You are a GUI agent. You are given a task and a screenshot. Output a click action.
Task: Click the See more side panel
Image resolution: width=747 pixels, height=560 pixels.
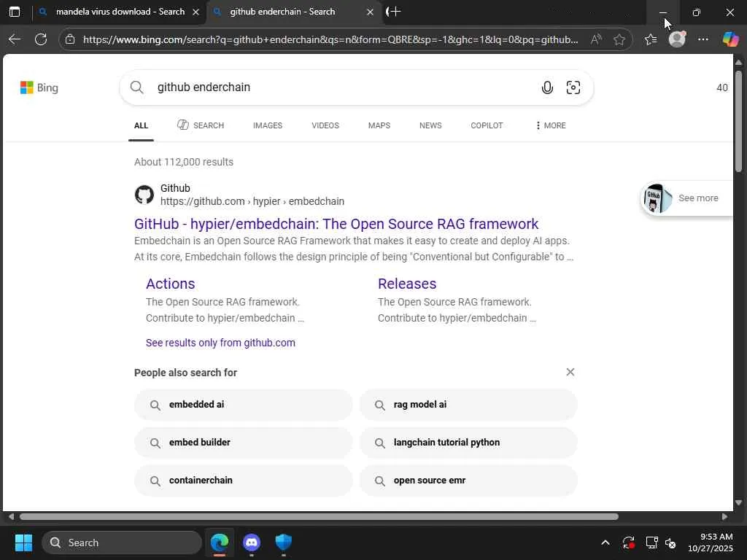(x=686, y=198)
